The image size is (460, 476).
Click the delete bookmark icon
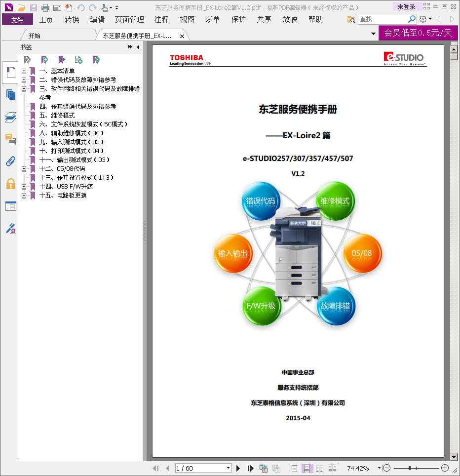(x=27, y=60)
